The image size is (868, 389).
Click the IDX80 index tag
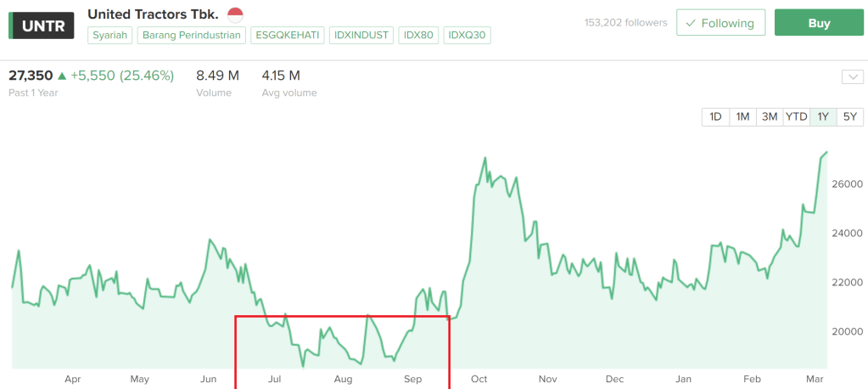click(x=419, y=35)
